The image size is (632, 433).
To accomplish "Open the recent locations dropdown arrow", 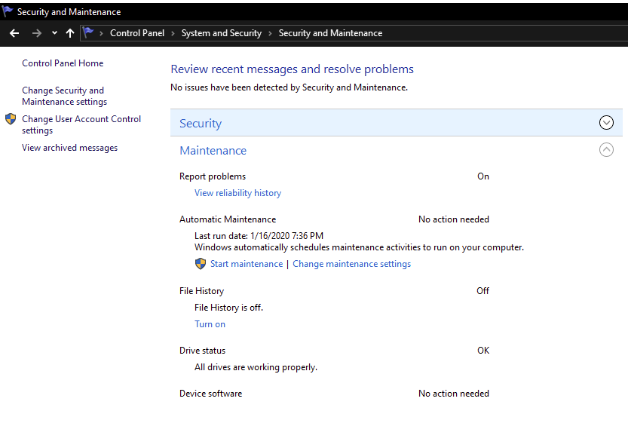I will tap(54, 33).
